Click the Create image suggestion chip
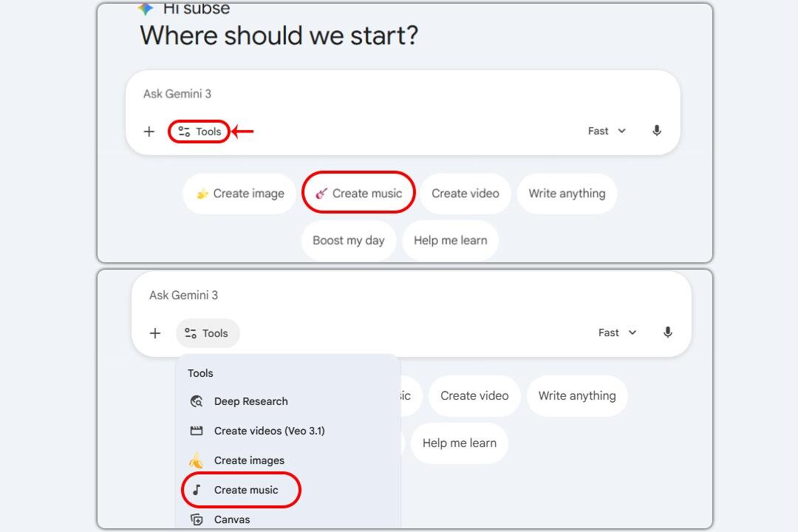Screen dimensions: 798x532 pyautogui.click(x=239, y=194)
